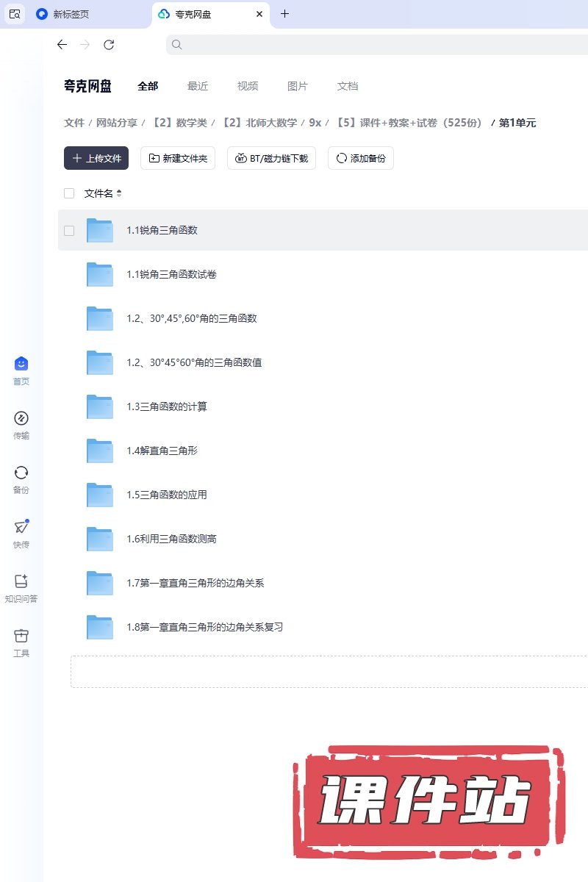Click the 上传文件 upload button
The height and width of the screenshot is (882, 588).
(96, 158)
